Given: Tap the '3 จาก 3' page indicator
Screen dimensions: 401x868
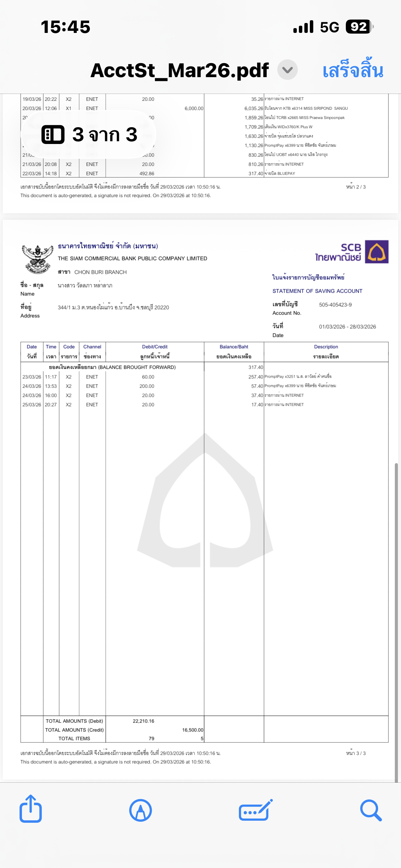Looking at the screenshot, I should 105,134.
